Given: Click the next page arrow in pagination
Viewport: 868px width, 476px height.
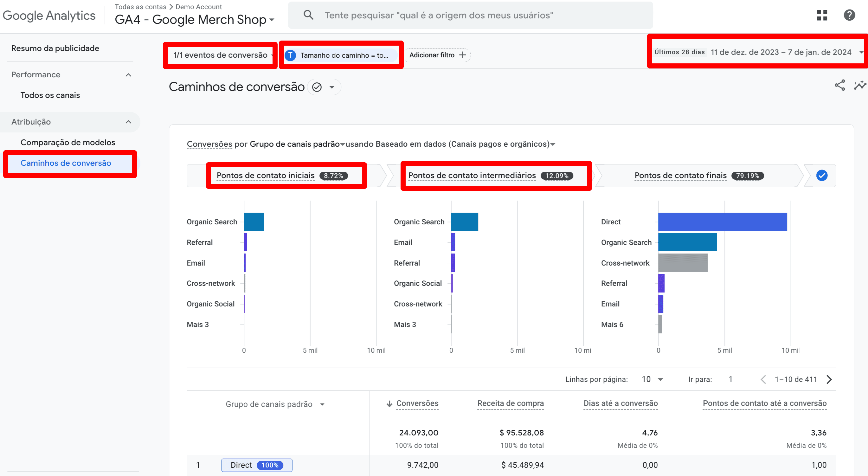Looking at the screenshot, I should click(x=830, y=379).
